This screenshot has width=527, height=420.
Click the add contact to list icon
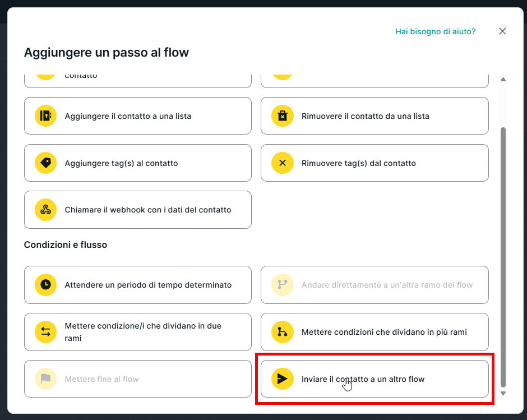point(45,116)
